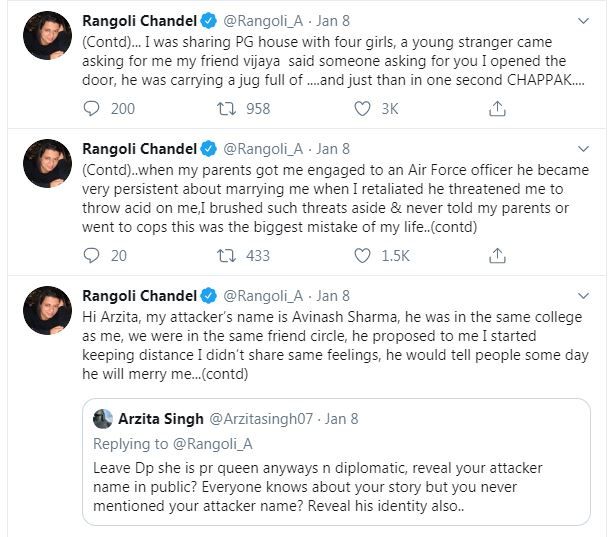Image resolution: width=608 pixels, height=537 pixels.
Task: Reply to the CHAPPAK tweet with 200 replies
Action: (91, 108)
